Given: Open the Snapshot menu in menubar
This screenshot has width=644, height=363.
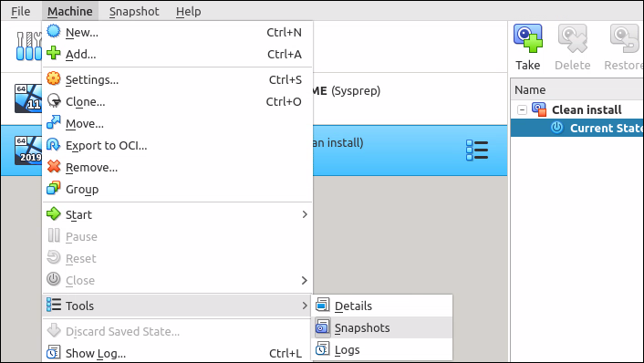Looking at the screenshot, I should pyautogui.click(x=134, y=11).
